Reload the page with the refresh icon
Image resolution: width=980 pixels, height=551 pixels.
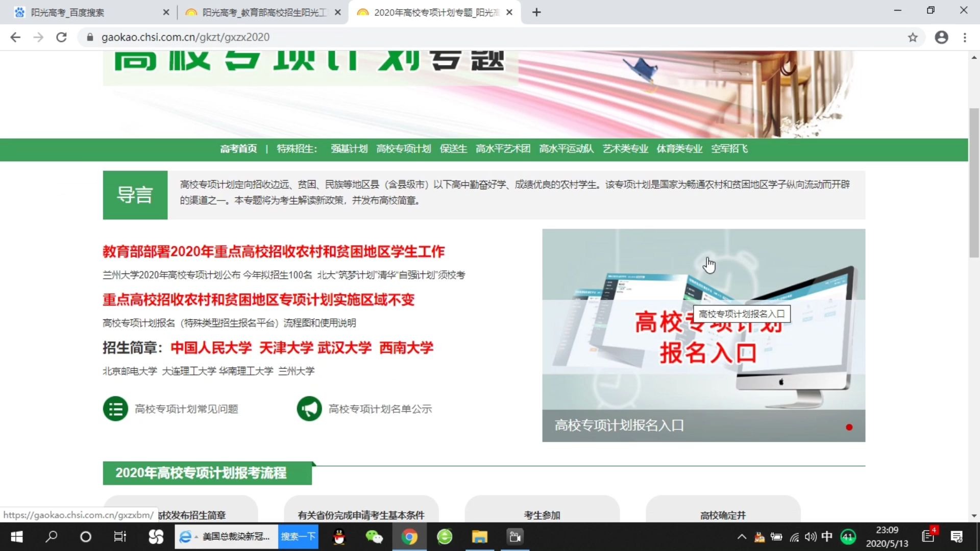click(x=61, y=37)
